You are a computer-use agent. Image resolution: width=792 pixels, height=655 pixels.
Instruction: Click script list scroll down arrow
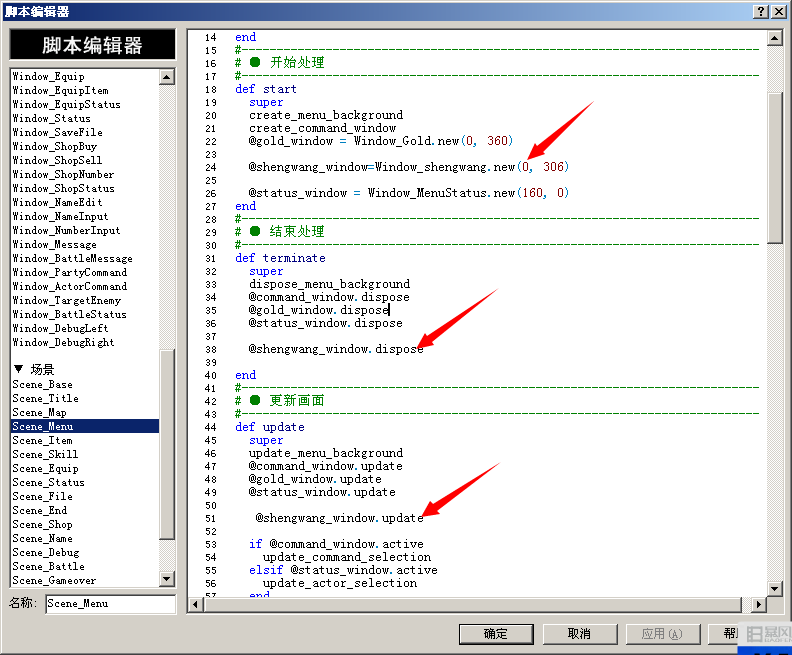(167, 579)
